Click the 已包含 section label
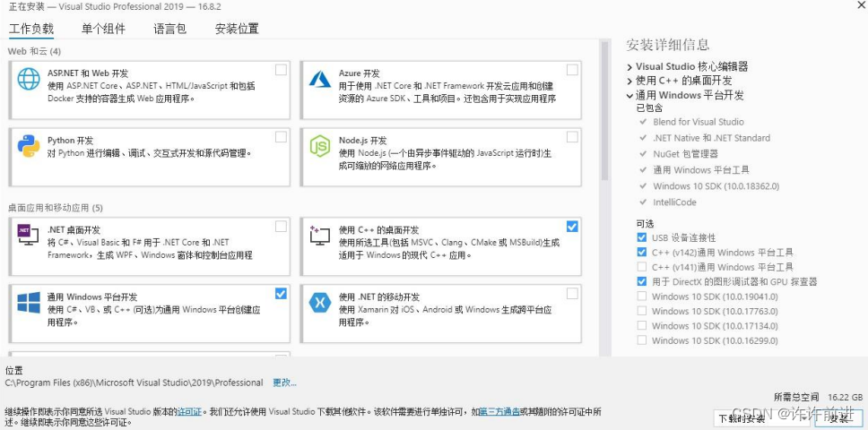868x430 pixels. (x=649, y=107)
